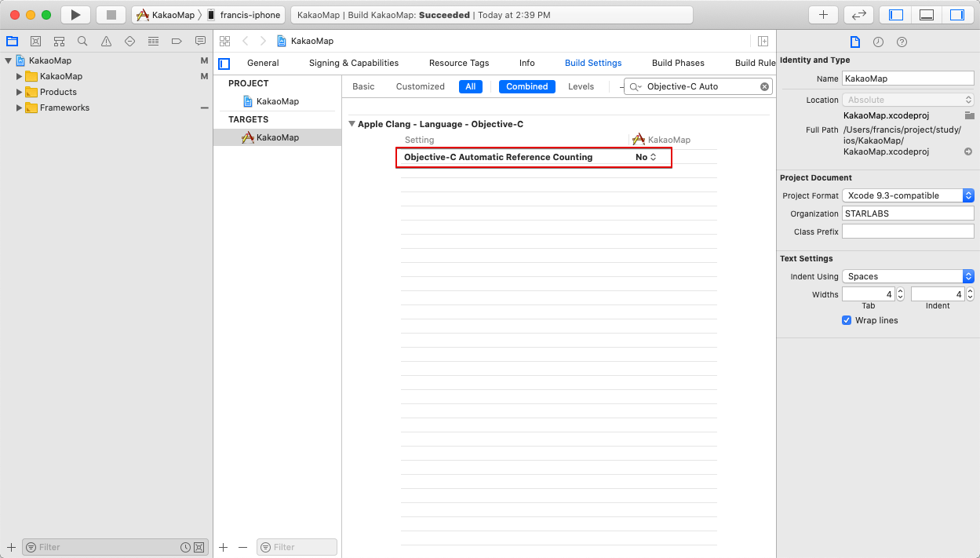Screen dimensions: 980x558
Task: Open Signing & Capabilities tab
Action: pos(354,63)
